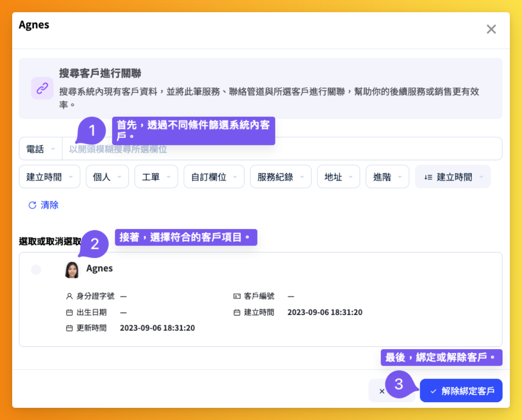
Task: Expand the 建立時間 filter dropdown
Action: point(49,177)
